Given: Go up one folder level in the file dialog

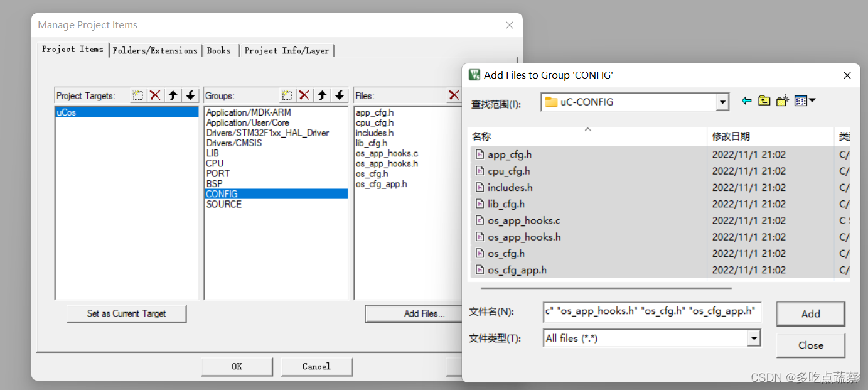Looking at the screenshot, I should [763, 100].
